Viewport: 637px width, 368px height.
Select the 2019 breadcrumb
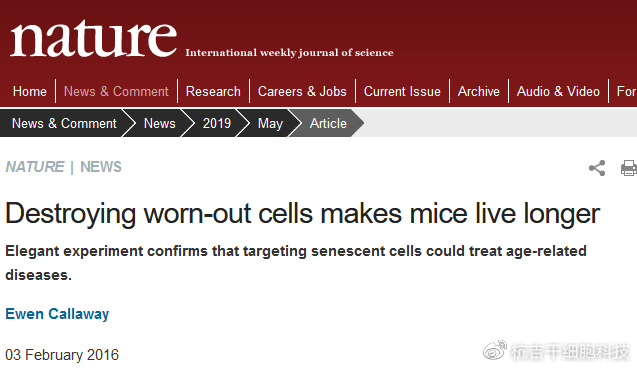pos(217,123)
